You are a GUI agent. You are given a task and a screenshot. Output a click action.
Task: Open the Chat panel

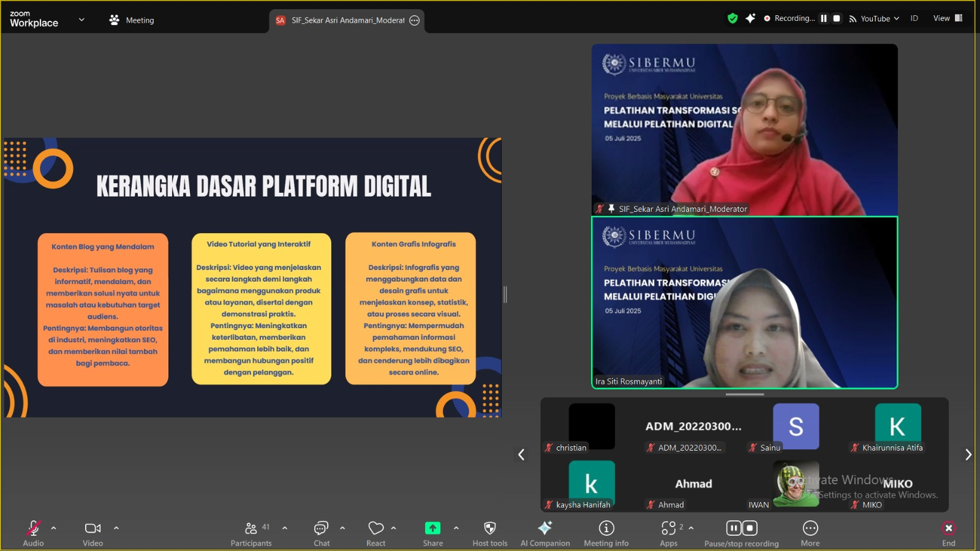click(x=322, y=533)
